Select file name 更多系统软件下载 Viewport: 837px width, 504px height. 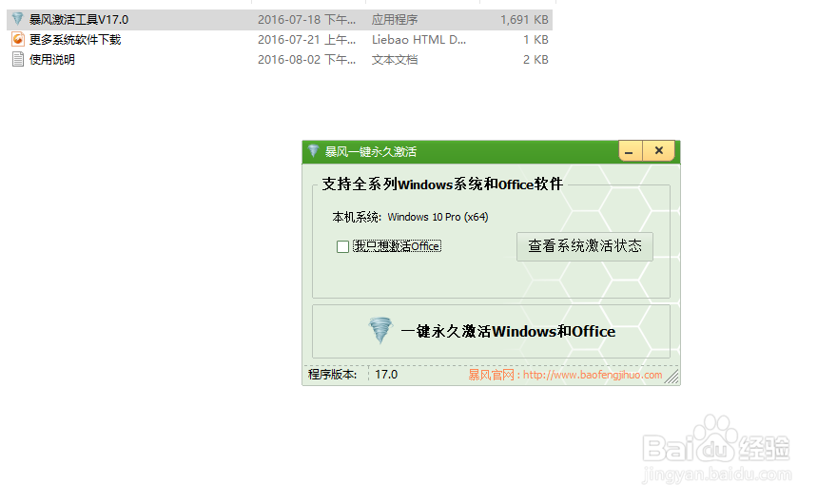[75, 40]
